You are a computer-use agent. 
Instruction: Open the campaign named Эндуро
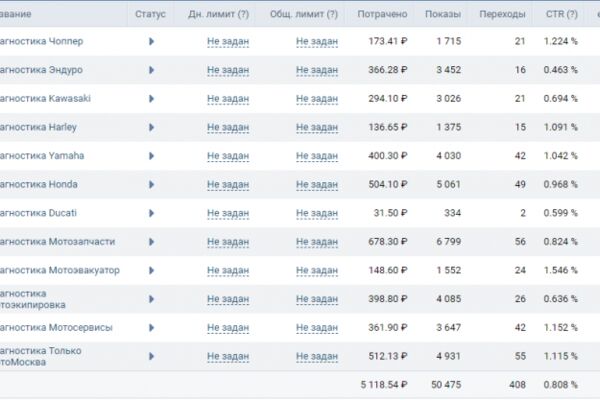41,70
